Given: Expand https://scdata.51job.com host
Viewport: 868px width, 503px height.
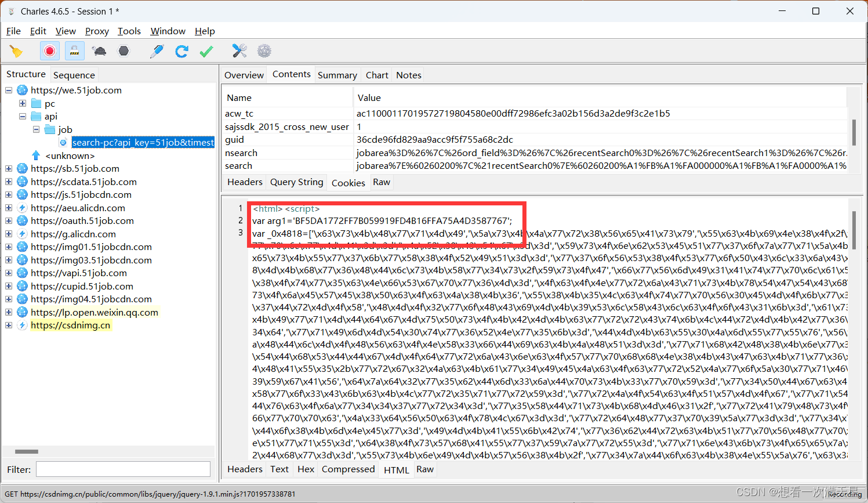Looking at the screenshot, I should tap(9, 182).
